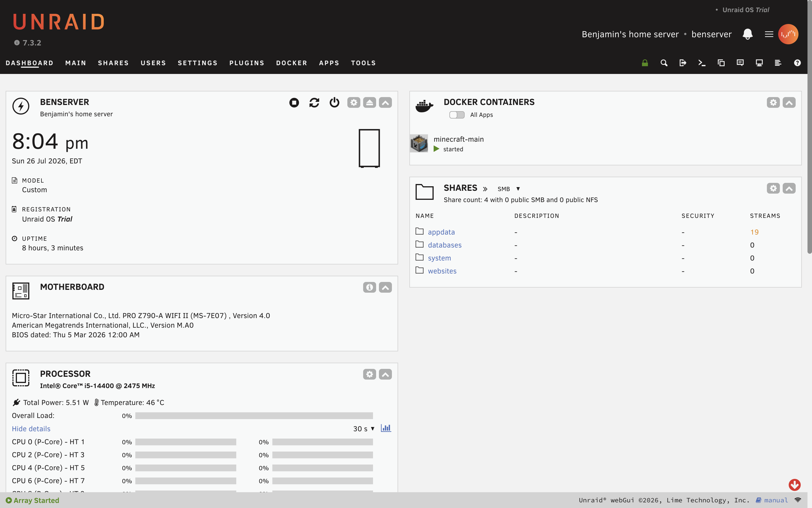Click the Unraid OS Trial header text
The image size is (812, 508).
pos(745,10)
